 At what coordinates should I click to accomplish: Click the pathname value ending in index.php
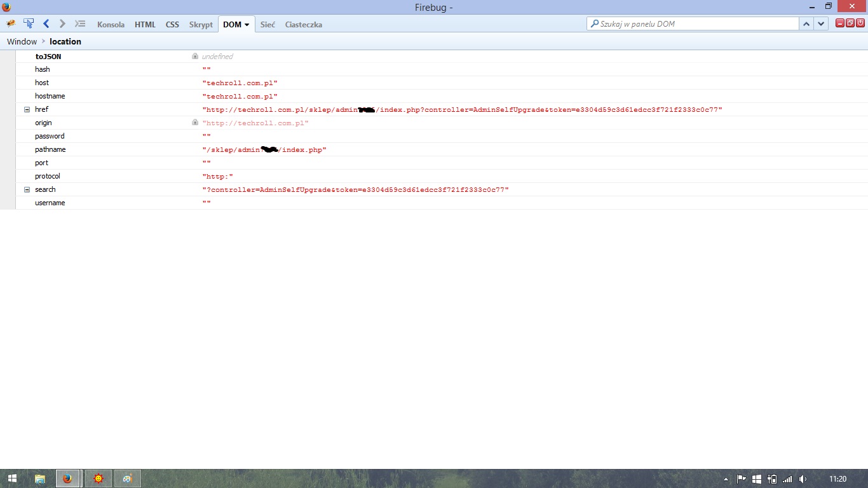264,150
